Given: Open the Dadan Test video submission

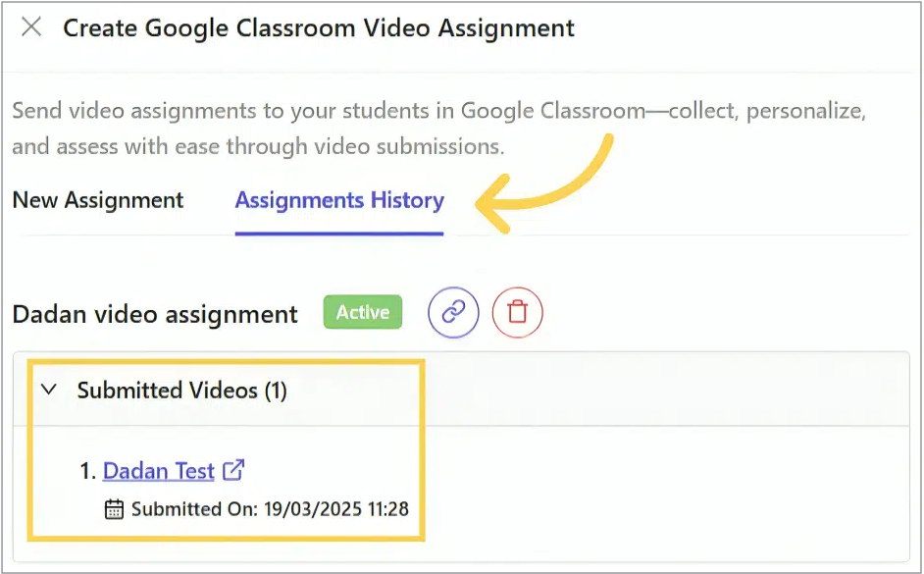Looking at the screenshot, I should pos(158,470).
